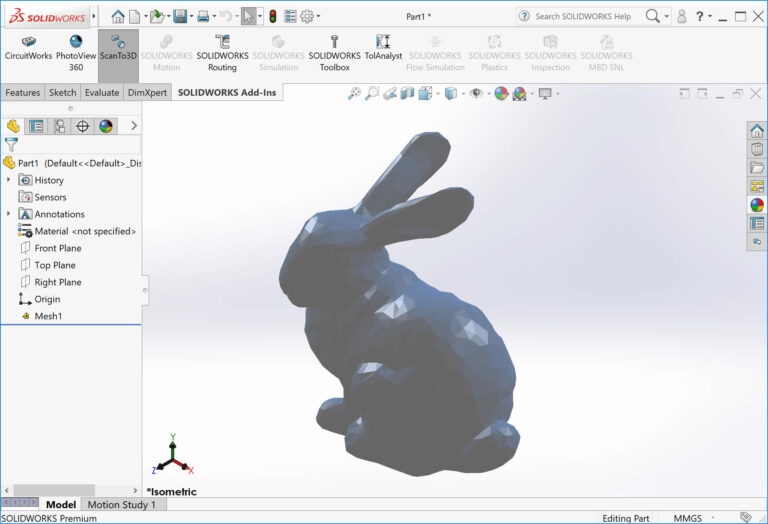Select Mesh1 in the feature tree

(x=49, y=316)
